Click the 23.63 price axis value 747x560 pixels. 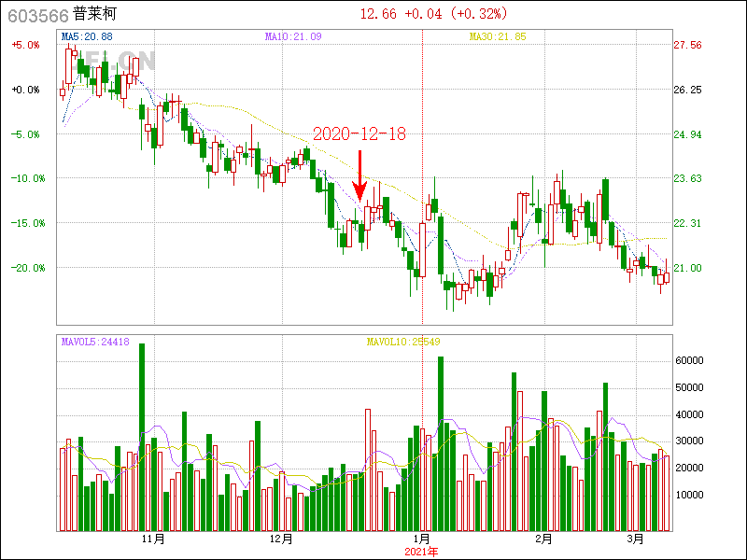click(687, 178)
